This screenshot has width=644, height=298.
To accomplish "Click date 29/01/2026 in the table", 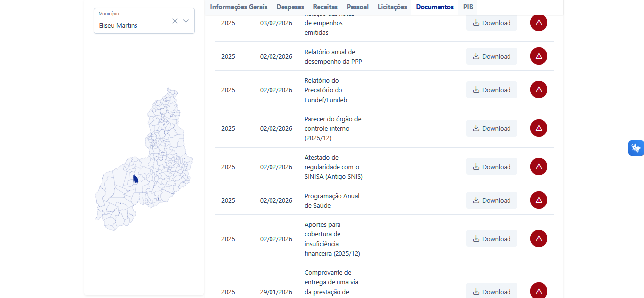I will coord(276,292).
